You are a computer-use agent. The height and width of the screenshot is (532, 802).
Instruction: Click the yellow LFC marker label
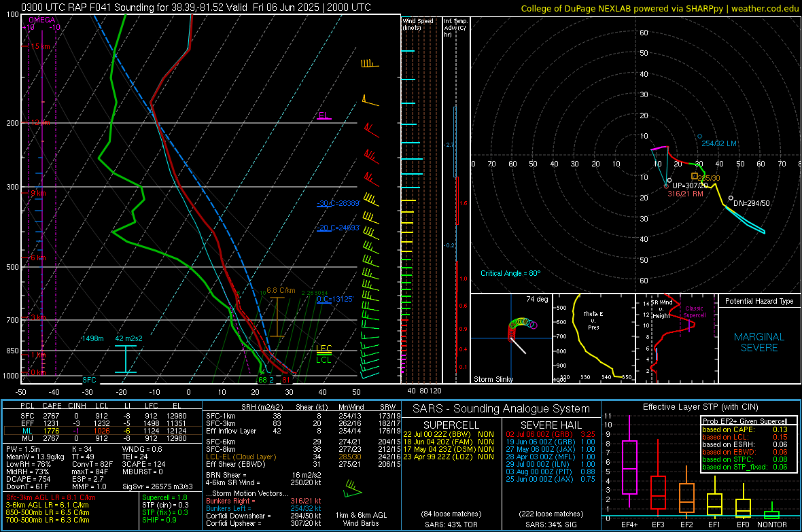324,349
